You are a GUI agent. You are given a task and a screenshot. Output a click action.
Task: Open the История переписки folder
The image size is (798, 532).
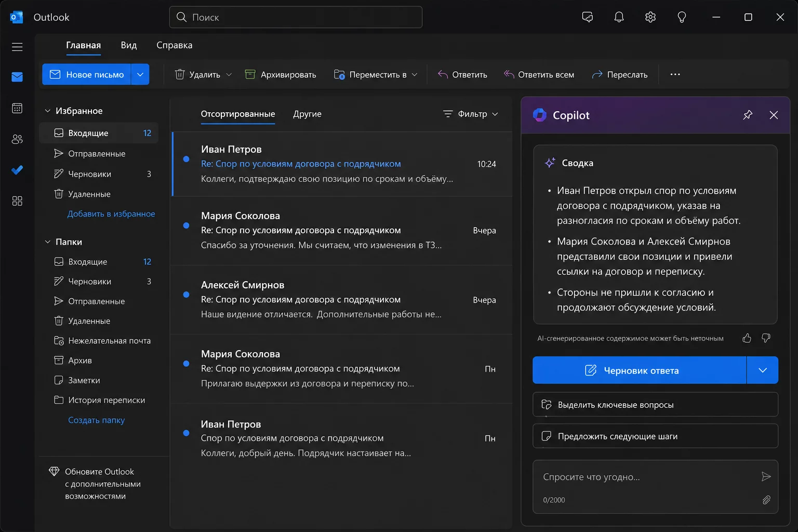click(x=99, y=400)
